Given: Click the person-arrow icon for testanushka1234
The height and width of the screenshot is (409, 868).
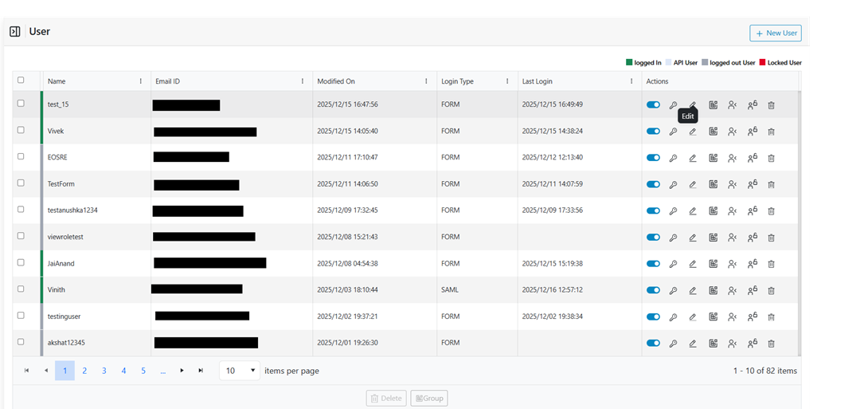Looking at the screenshot, I should pyautogui.click(x=732, y=210).
